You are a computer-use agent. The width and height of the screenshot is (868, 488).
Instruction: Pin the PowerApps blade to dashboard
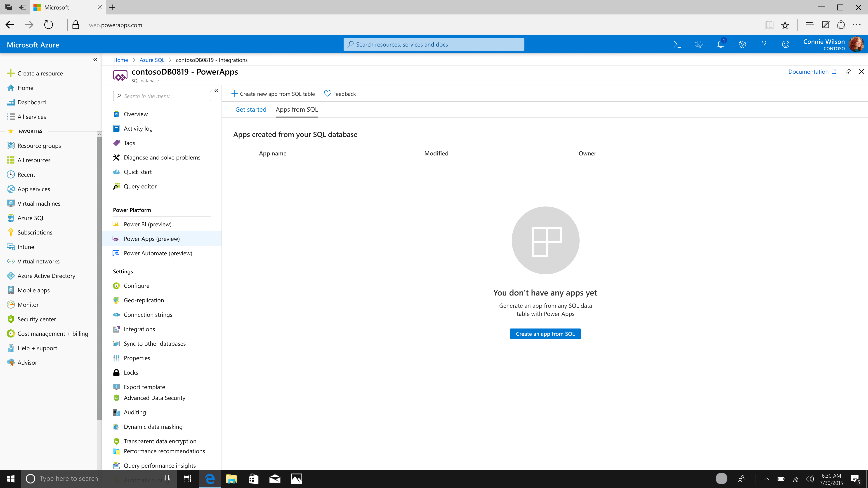pos(847,72)
